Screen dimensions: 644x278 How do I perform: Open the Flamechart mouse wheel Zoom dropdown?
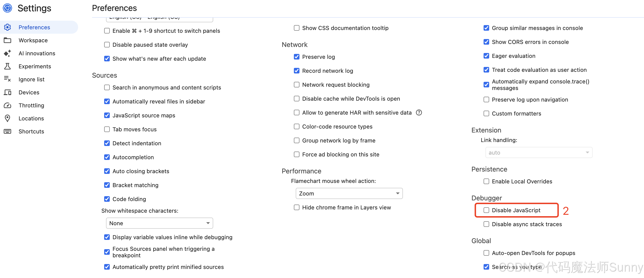pos(349,193)
